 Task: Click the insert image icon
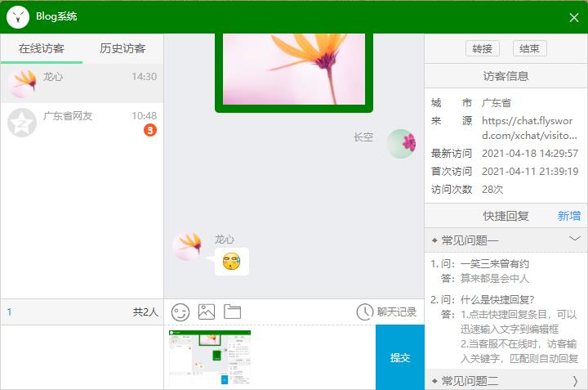point(207,312)
